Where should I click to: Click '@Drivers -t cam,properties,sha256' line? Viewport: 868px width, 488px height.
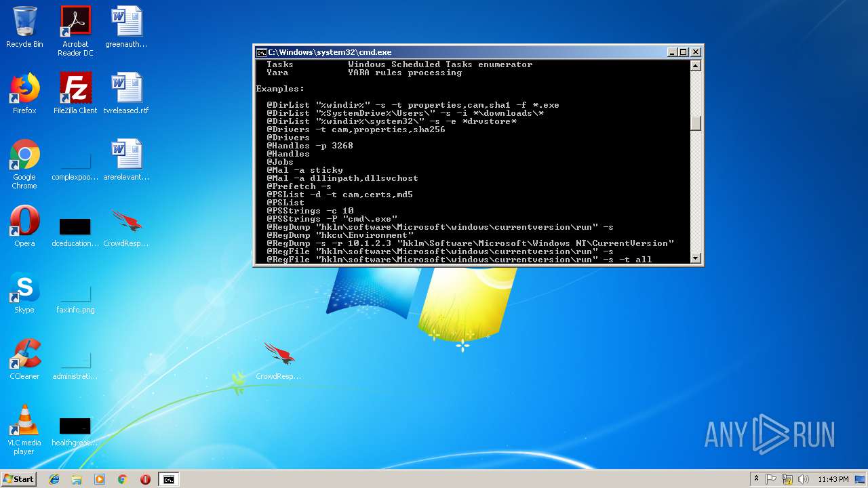[x=356, y=129]
